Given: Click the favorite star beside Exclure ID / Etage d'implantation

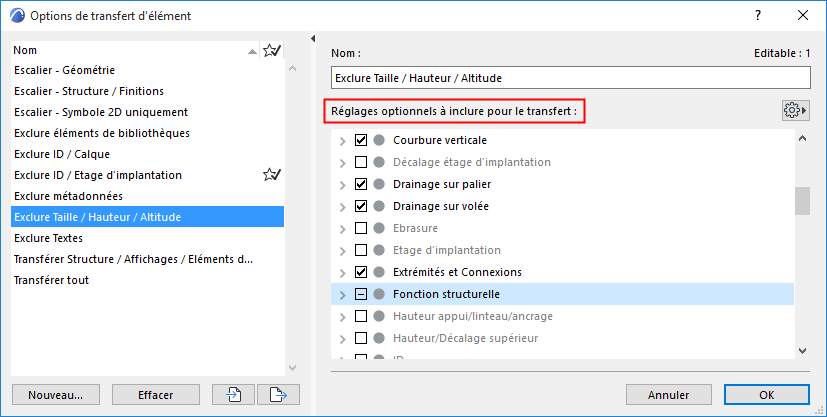Looking at the screenshot, I should 271,175.
